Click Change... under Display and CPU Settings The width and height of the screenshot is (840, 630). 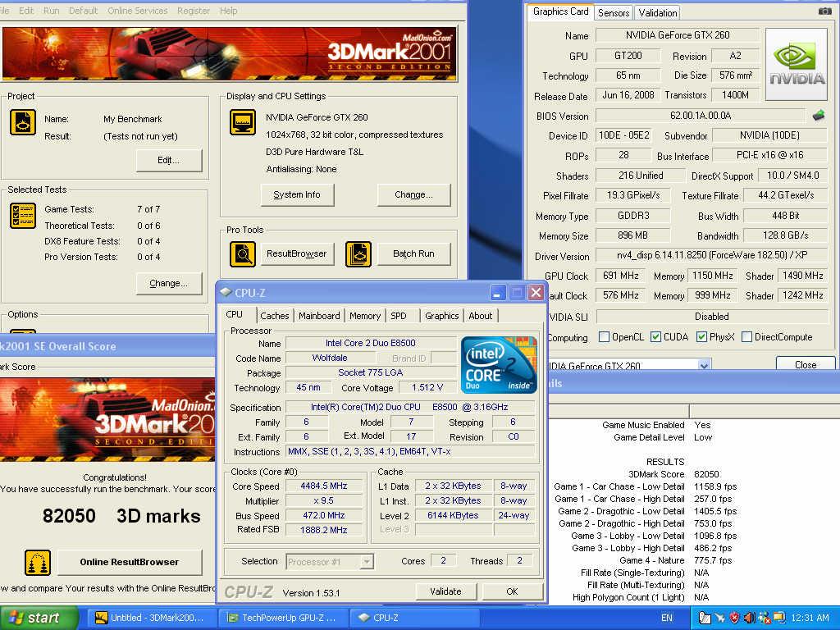[x=413, y=195]
